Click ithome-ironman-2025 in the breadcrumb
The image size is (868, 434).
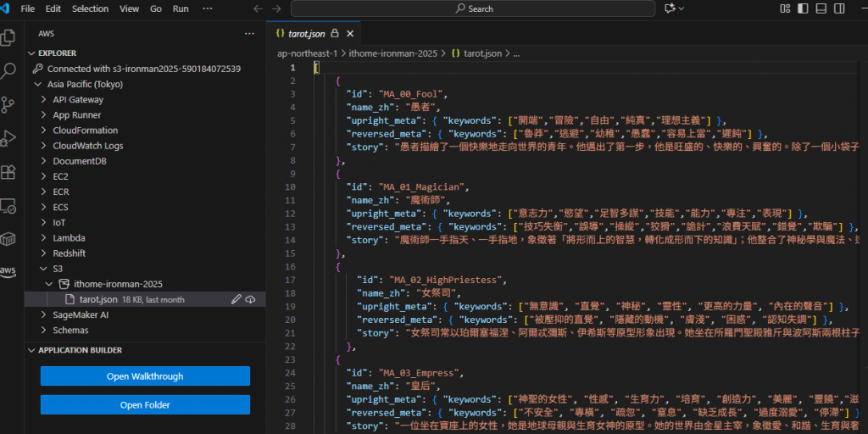tap(393, 53)
